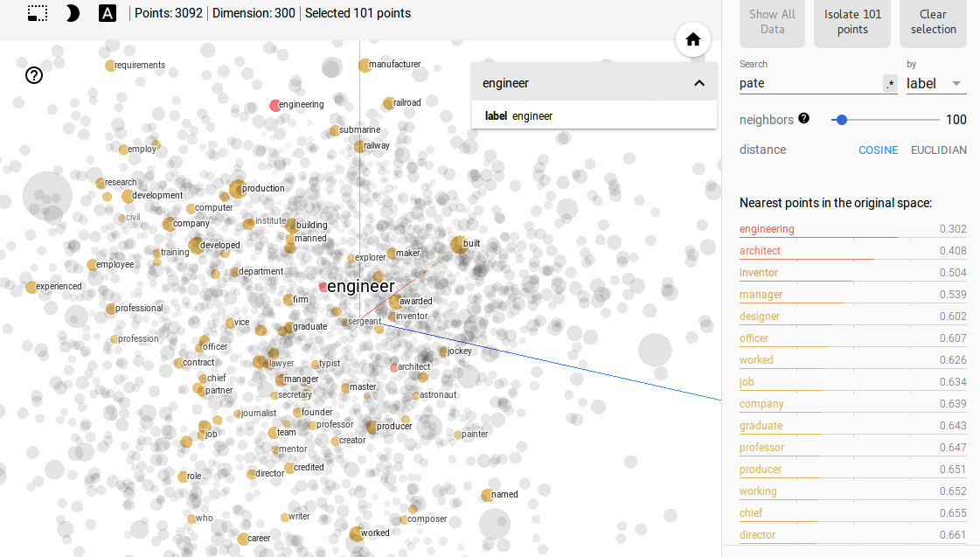Click the search text field containing pate
The width and height of the screenshot is (980, 557).
[x=810, y=83]
